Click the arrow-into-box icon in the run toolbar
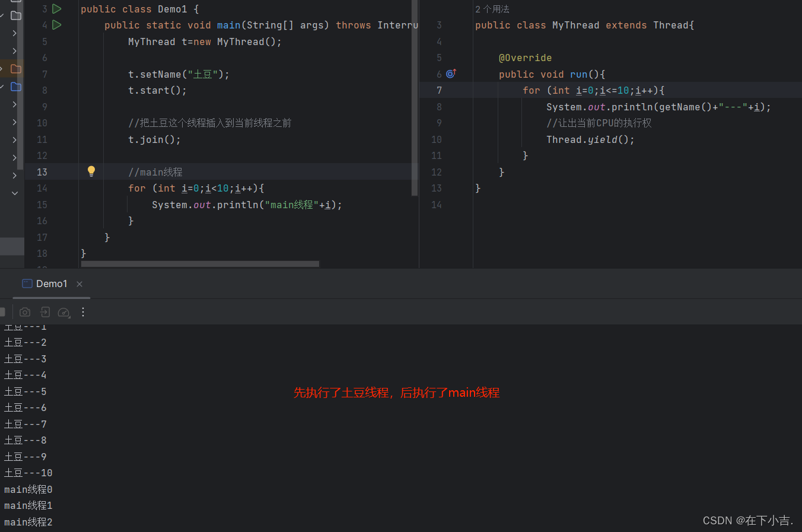802x532 pixels. click(44, 312)
